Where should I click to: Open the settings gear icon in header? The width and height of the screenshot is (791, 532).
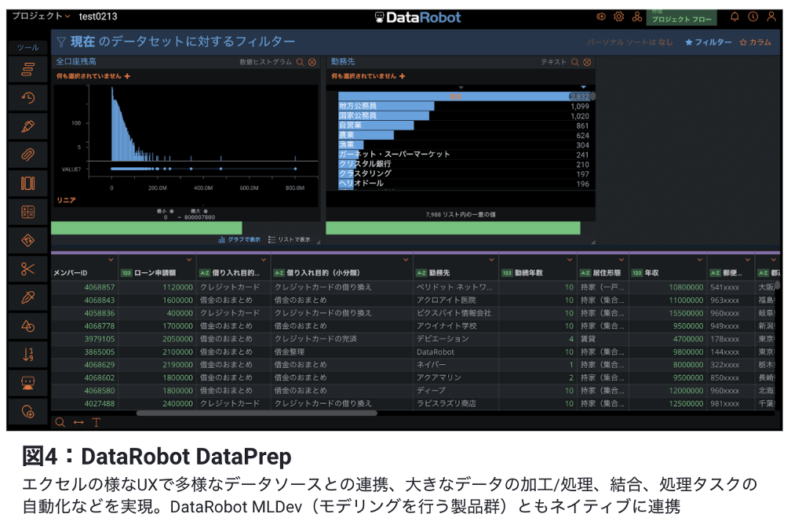619,16
